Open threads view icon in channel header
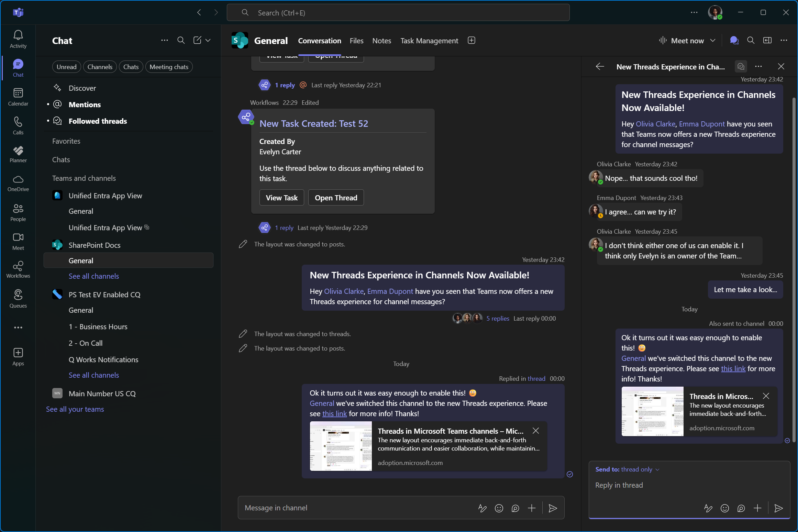798x532 pixels. [734, 41]
